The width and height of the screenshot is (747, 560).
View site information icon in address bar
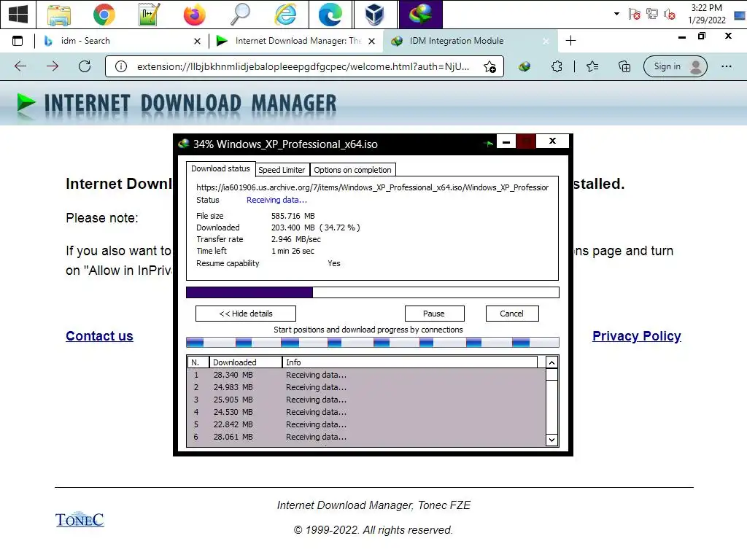[121, 66]
